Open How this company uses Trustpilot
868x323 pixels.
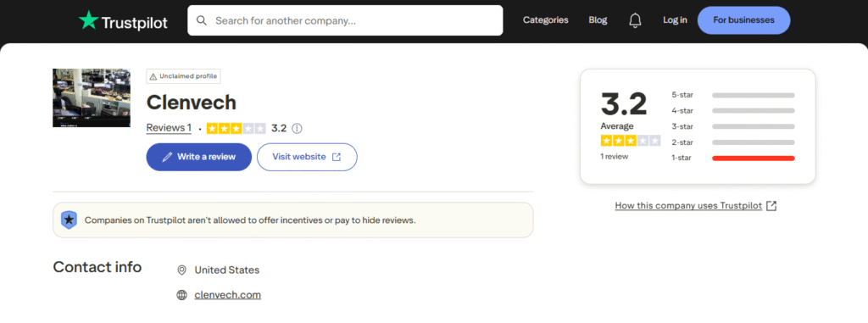click(688, 205)
